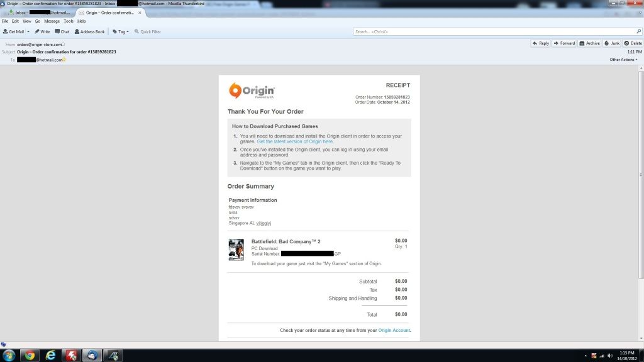Reply to the Origin email
Viewport: 644px width, 362px height.
pos(540,43)
